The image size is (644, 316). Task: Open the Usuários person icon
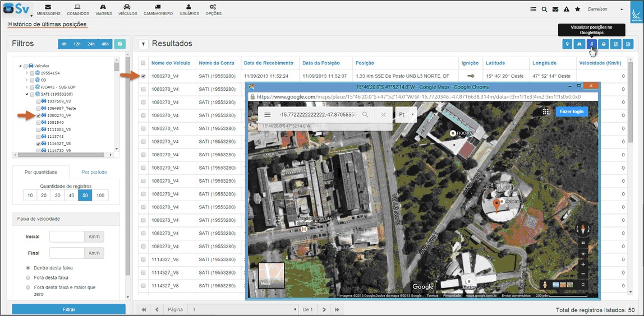pos(189,7)
